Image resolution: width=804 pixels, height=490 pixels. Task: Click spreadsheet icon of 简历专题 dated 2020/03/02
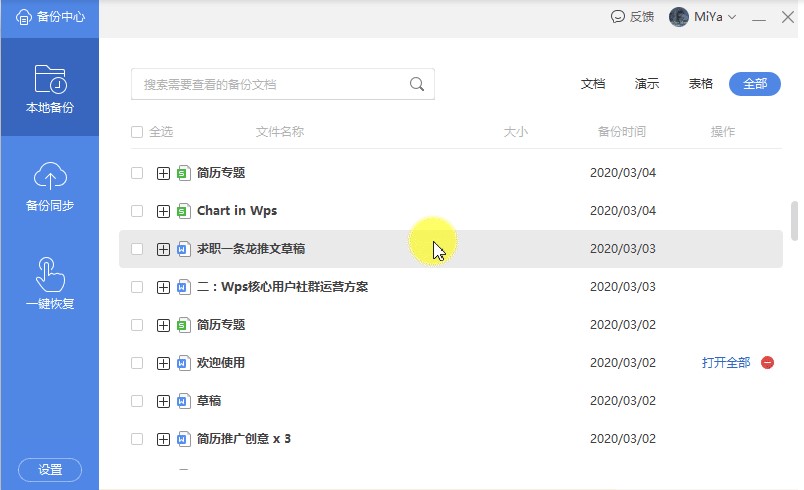pos(183,325)
